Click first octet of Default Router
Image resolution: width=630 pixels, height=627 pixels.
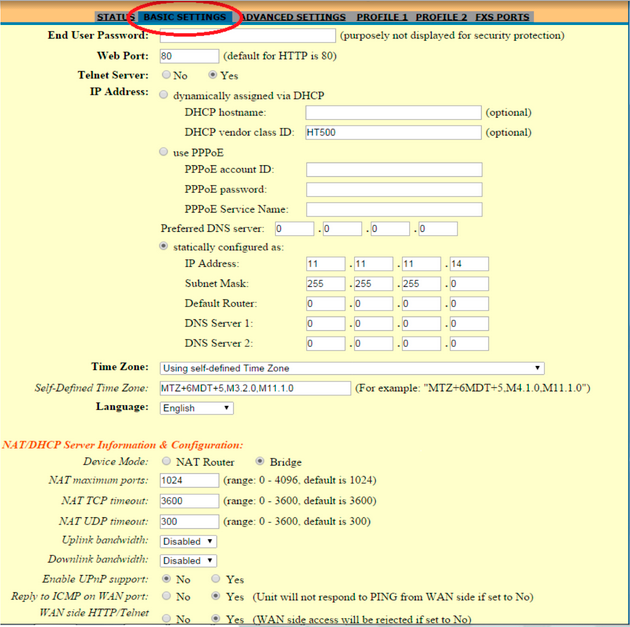coord(325,304)
